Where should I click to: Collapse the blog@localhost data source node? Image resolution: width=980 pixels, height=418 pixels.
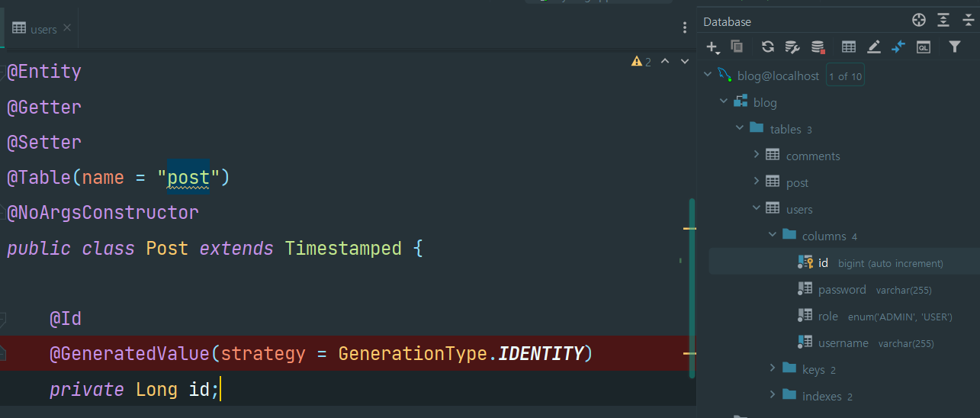[x=708, y=75]
